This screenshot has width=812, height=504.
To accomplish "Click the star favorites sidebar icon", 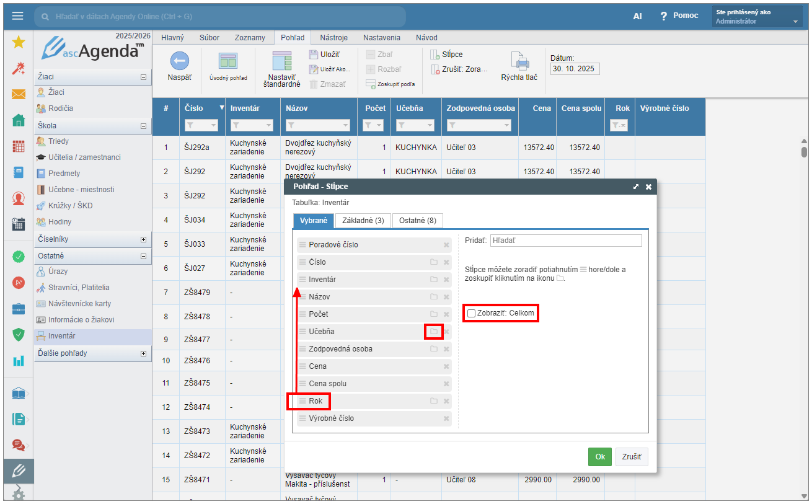I will (19, 42).
